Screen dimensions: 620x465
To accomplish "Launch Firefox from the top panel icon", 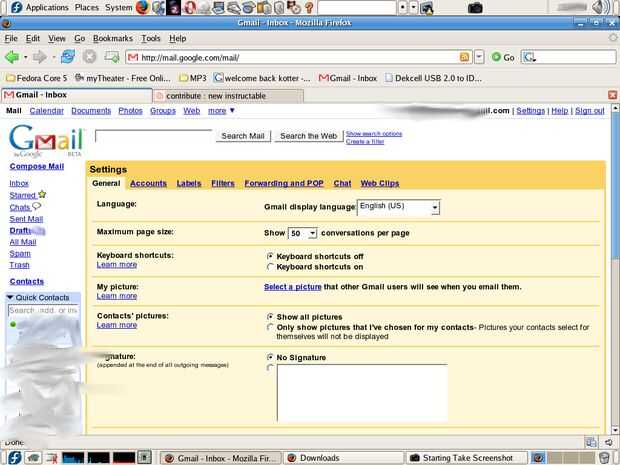I will (142, 7).
